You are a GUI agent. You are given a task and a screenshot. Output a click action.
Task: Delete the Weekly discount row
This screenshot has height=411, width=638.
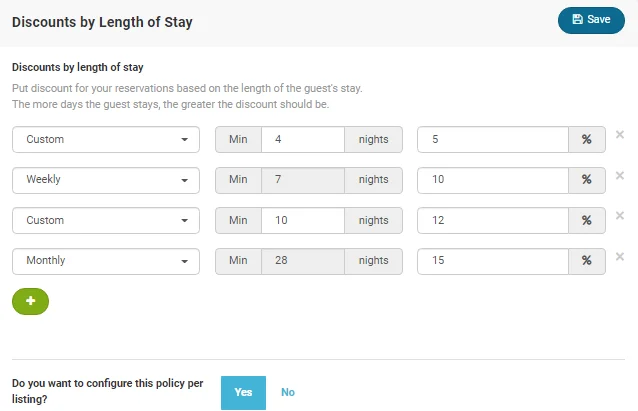tap(620, 175)
